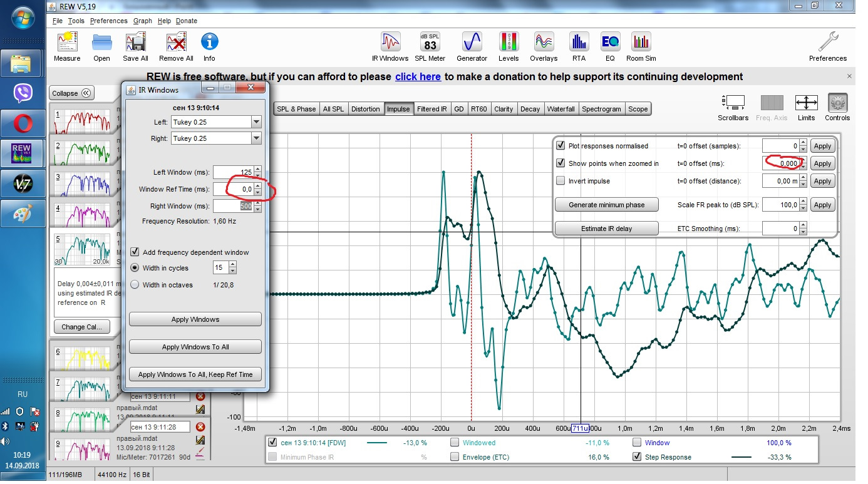Select the Width in octaves radio button

[x=135, y=284]
